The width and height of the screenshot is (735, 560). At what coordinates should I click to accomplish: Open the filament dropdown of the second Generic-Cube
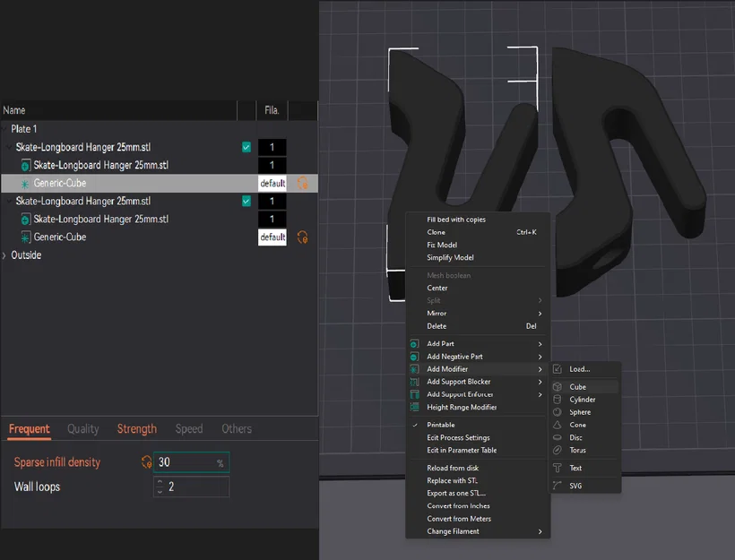click(272, 237)
